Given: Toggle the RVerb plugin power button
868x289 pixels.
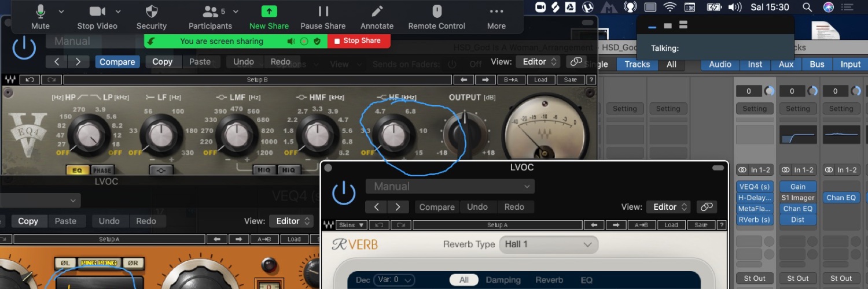Looking at the screenshot, I should click(x=344, y=192).
